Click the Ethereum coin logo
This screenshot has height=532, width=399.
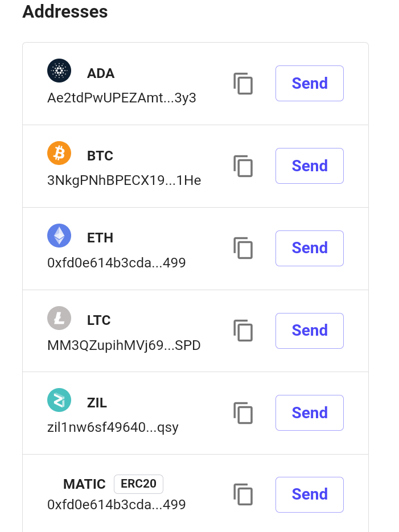(59, 236)
